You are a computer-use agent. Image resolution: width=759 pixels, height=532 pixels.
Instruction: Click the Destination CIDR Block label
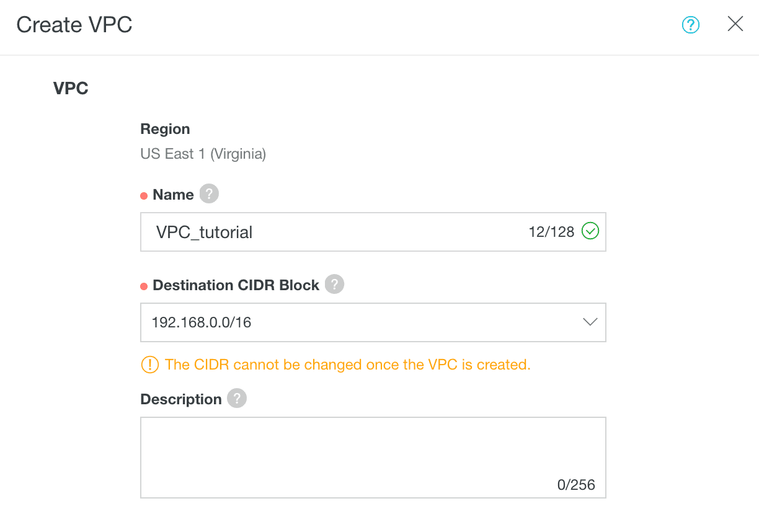[236, 285]
